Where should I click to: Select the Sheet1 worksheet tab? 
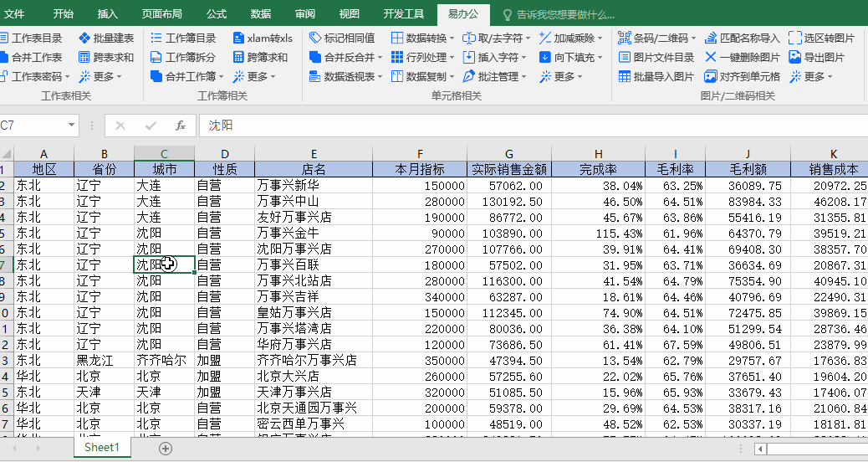[102, 447]
